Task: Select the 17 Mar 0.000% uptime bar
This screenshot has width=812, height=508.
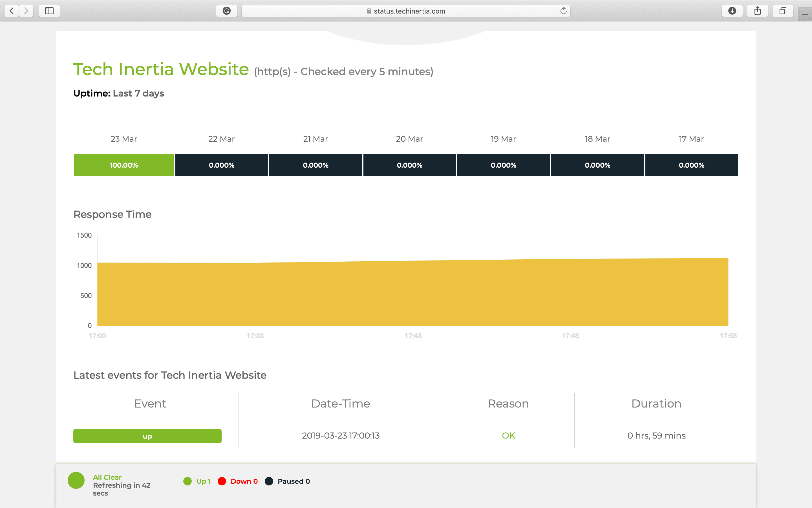Action: (x=692, y=165)
